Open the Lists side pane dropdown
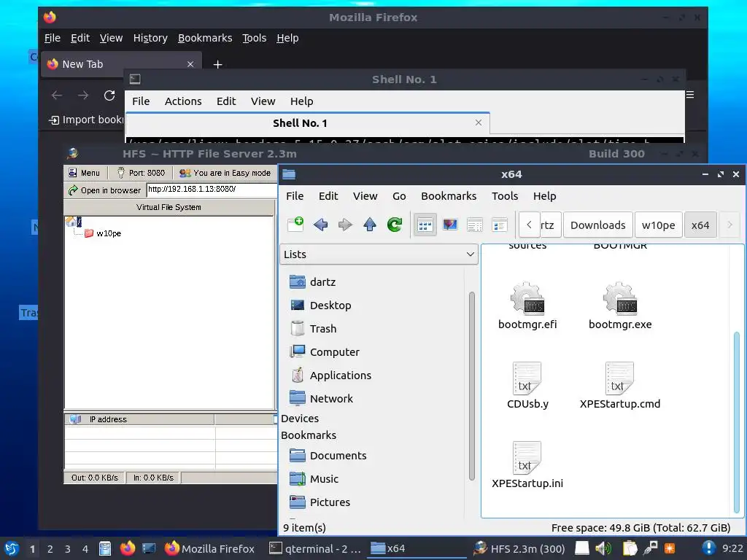Image resolution: width=747 pixels, height=560 pixels. click(x=379, y=254)
